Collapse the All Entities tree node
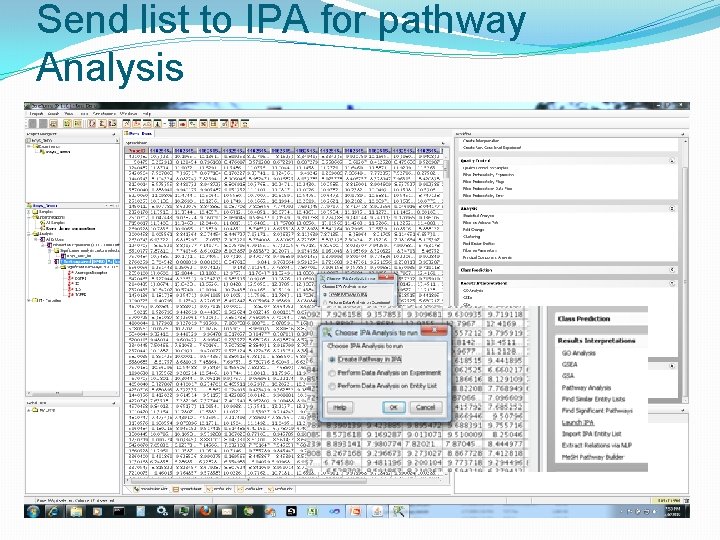 [x=36, y=239]
